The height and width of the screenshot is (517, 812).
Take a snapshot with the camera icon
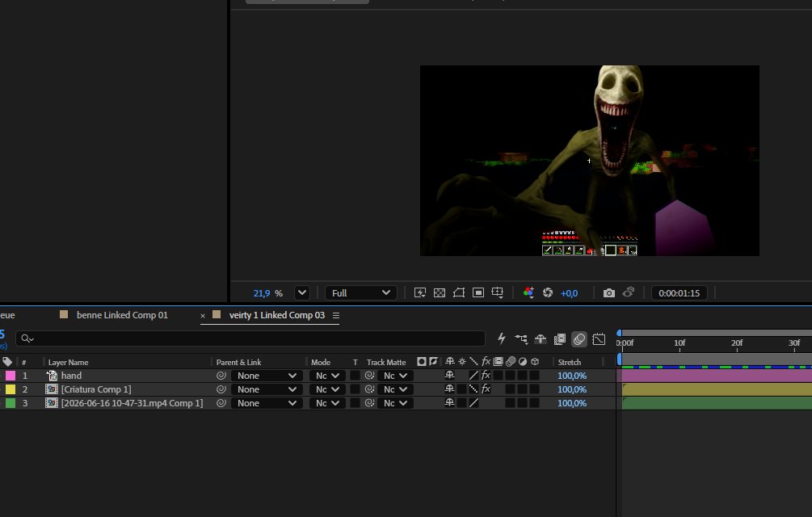point(609,293)
